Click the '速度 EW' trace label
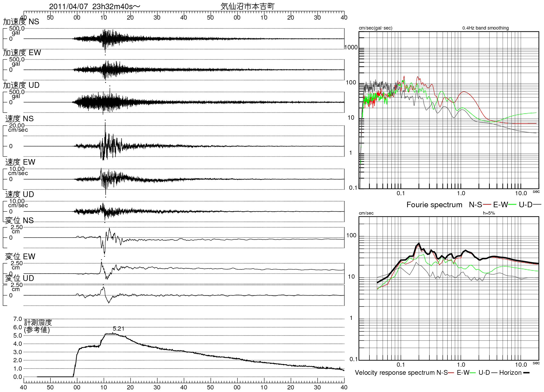 pyautogui.click(x=20, y=162)
